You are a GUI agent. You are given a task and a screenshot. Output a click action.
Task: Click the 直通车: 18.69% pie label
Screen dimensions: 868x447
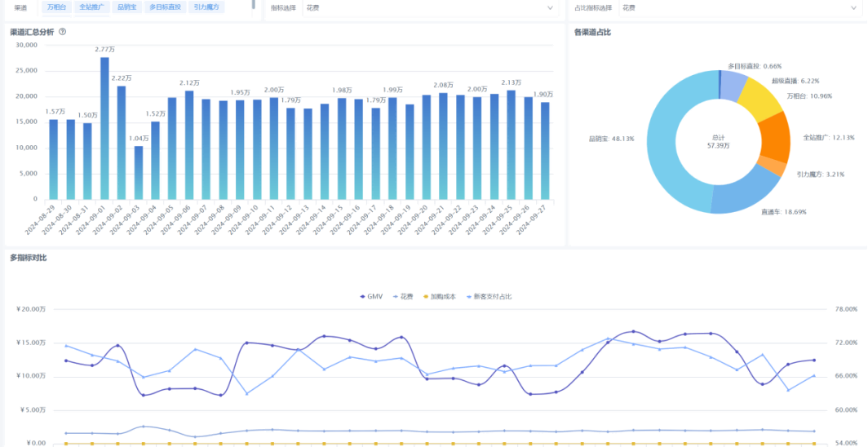(x=784, y=212)
